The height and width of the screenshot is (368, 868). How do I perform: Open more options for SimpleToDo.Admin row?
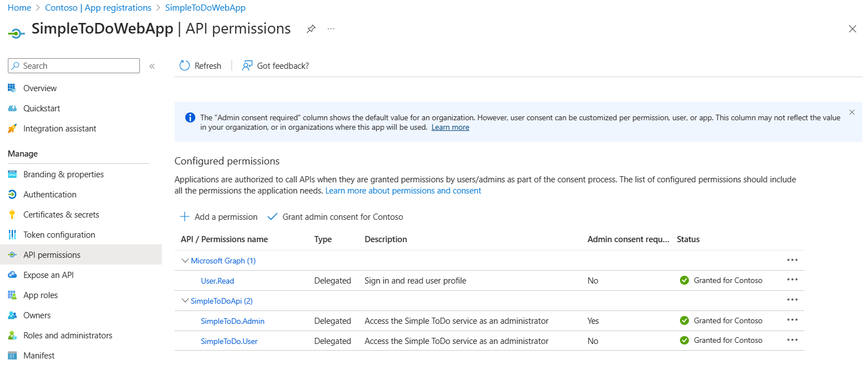tap(792, 320)
